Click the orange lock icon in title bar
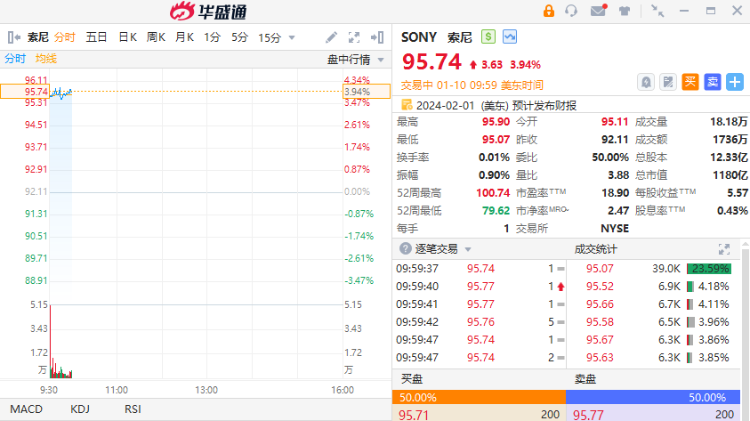 point(549,11)
